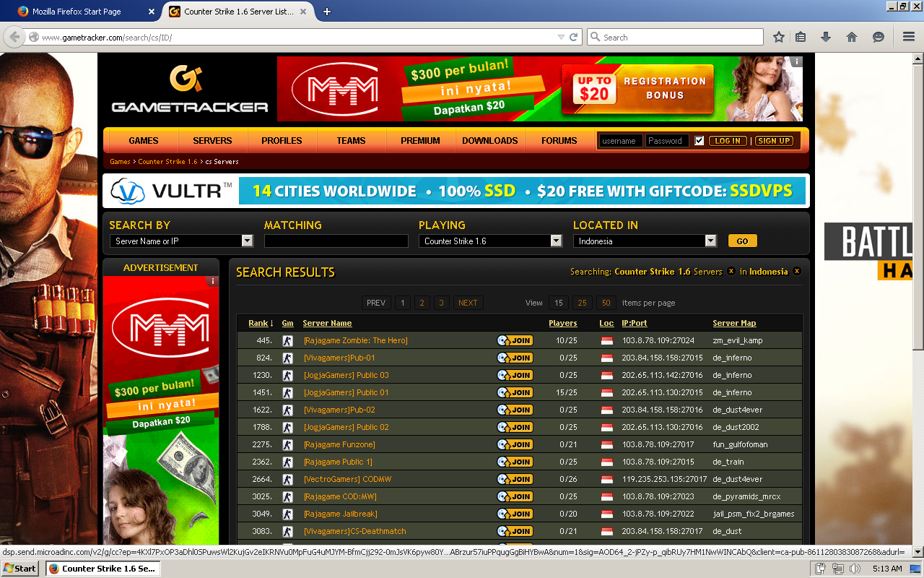This screenshot has height=578, width=924.
Task: Click the network icon in system tray
Action: 837,569
